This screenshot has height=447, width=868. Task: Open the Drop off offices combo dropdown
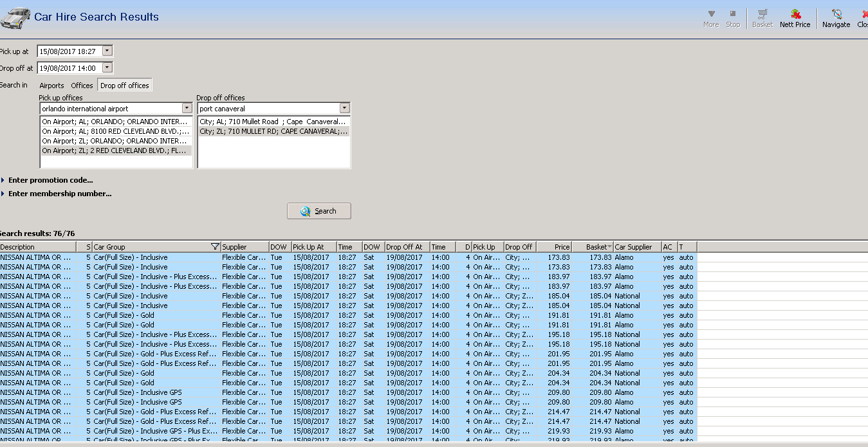[345, 109]
